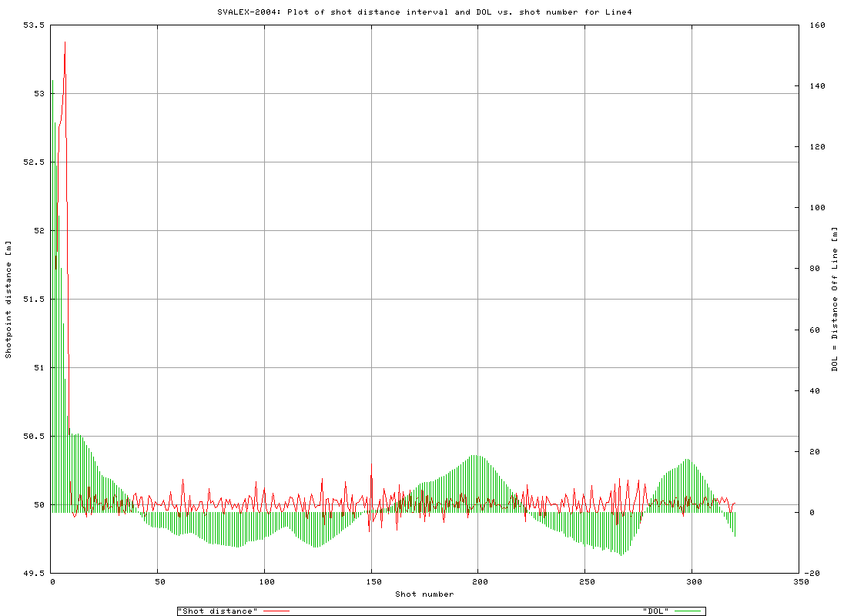Click the 53.5 tick label on left axis
The height and width of the screenshot is (616, 844).
[x=34, y=25]
